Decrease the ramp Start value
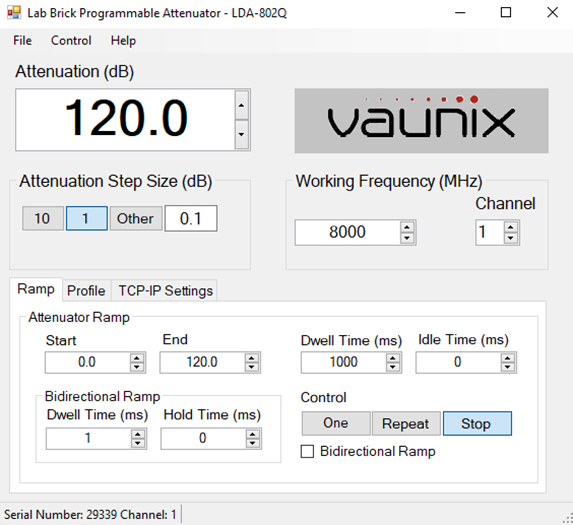This screenshot has width=573, height=525. pos(137,367)
